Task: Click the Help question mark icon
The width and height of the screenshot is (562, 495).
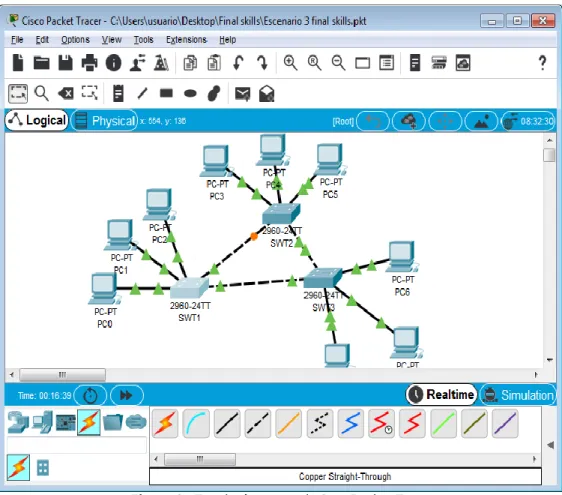Action: (543, 63)
